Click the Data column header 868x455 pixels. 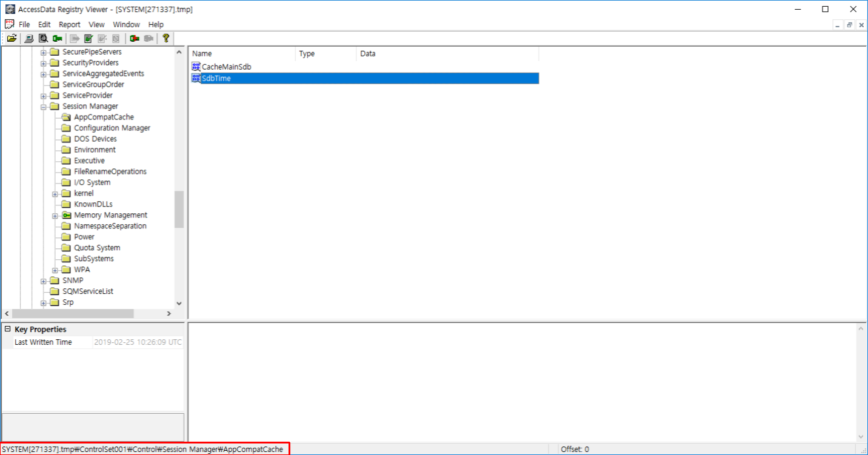[x=447, y=54]
